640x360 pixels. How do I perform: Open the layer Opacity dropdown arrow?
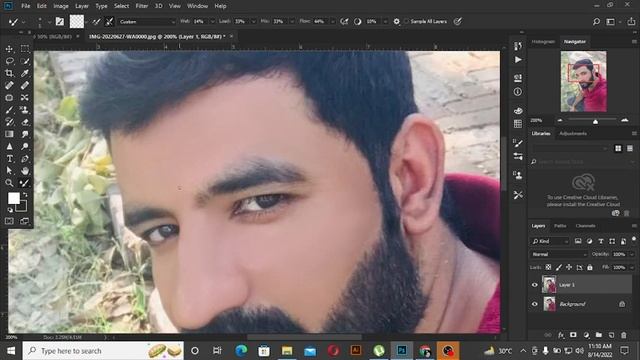pos(632,254)
